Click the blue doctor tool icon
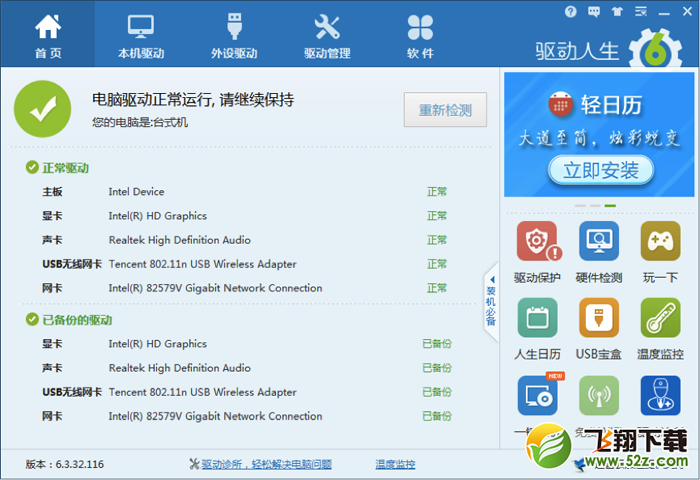The image size is (700, 480). pyautogui.click(x=660, y=395)
